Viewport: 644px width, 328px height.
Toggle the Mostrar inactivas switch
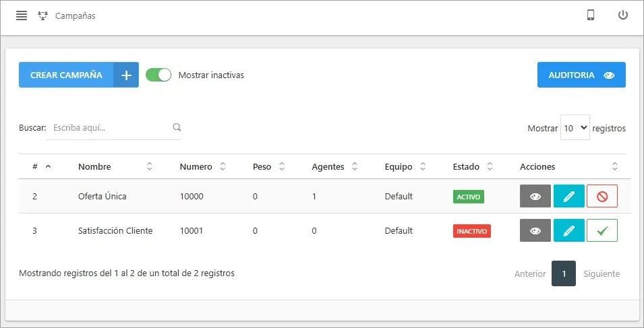[159, 75]
